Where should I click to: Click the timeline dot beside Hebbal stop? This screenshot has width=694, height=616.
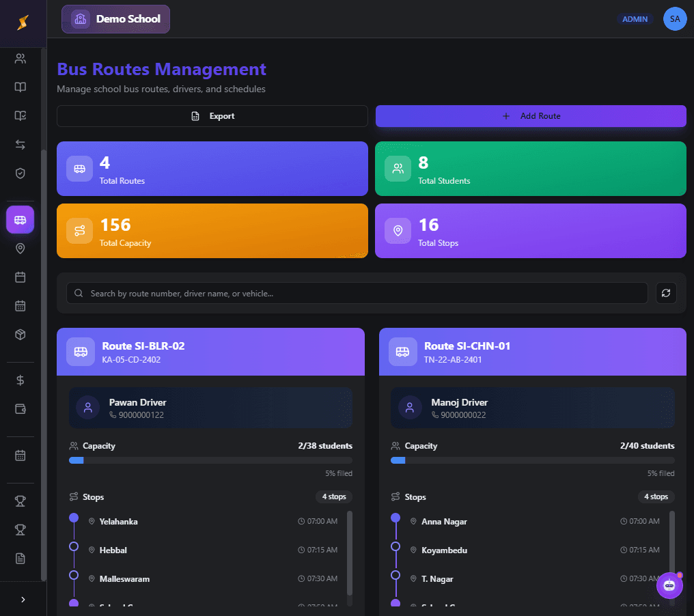[74, 546]
